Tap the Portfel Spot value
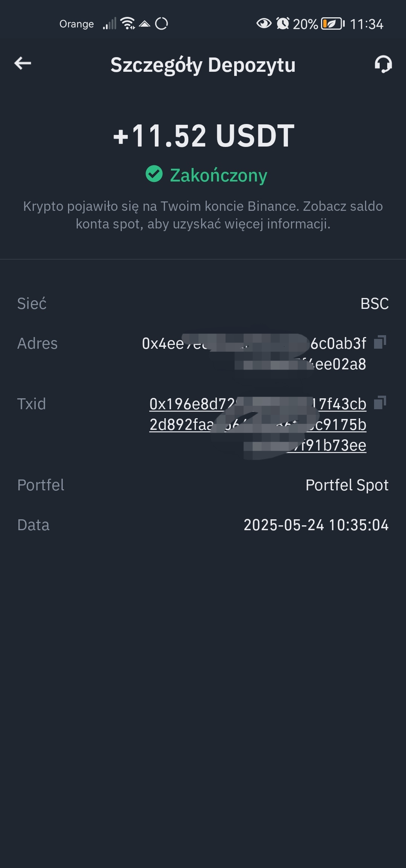The image size is (406, 868). tap(347, 485)
